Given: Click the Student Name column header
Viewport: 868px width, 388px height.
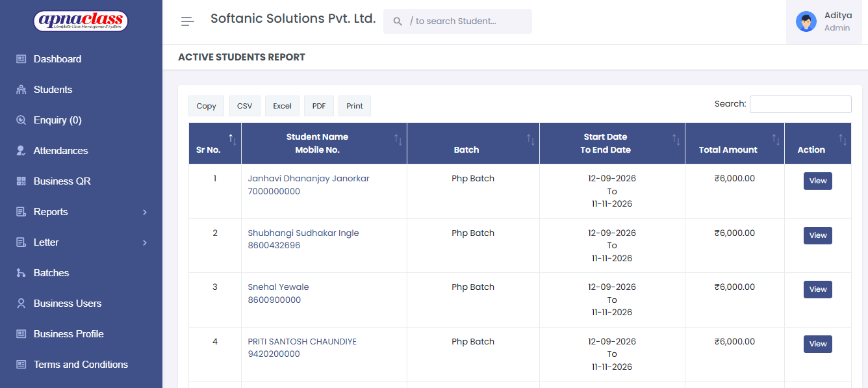Looking at the screenshot, I should (324, 143).
